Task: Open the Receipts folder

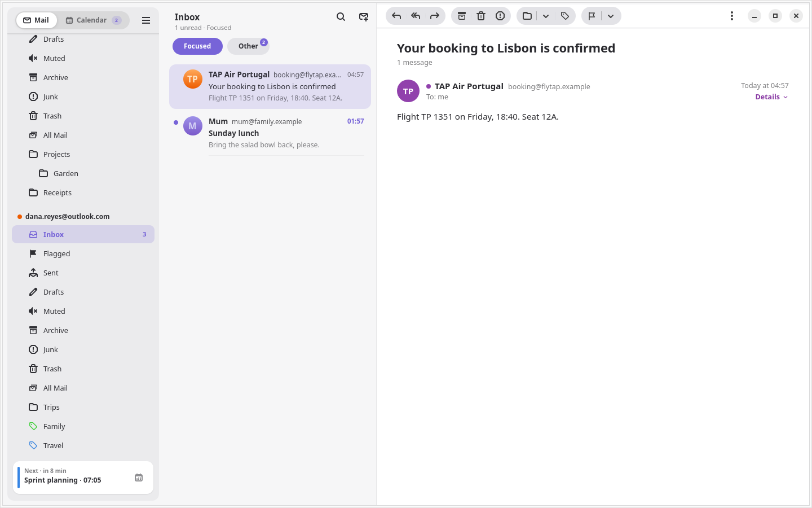Action: [x=83, y=192]
